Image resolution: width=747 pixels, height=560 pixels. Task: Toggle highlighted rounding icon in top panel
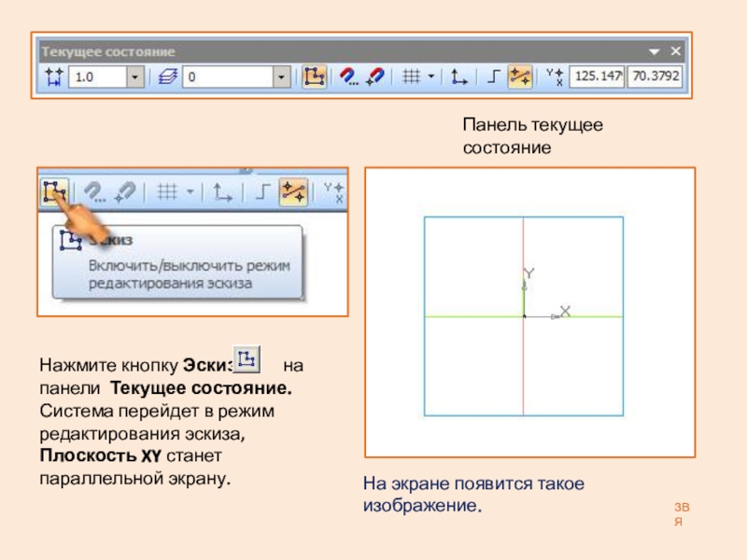coord(519,77)
